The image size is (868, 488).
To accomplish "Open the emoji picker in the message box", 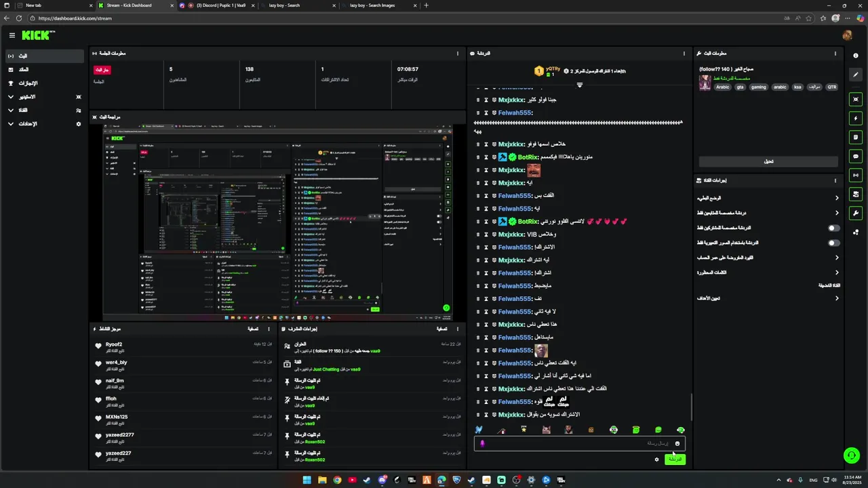I will 677,443.
